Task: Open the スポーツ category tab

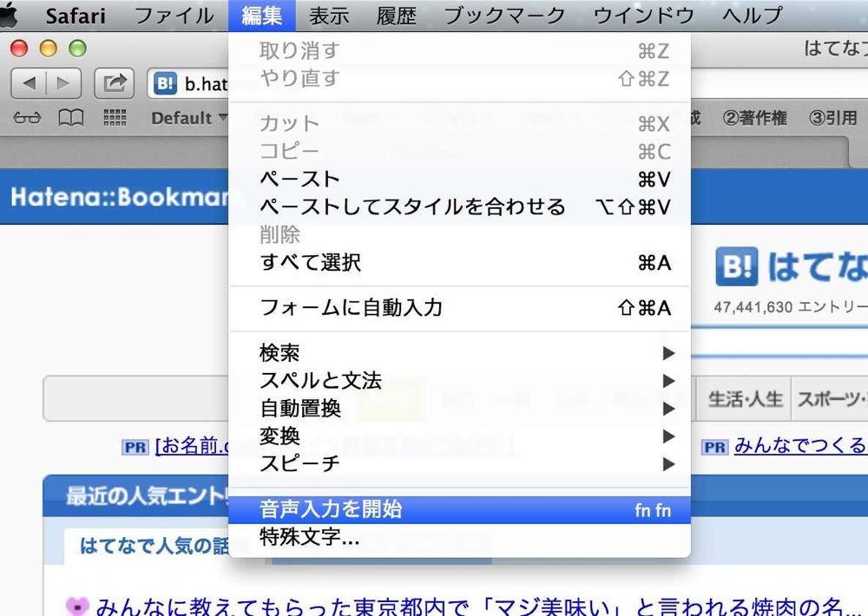Action: (831, 399)
